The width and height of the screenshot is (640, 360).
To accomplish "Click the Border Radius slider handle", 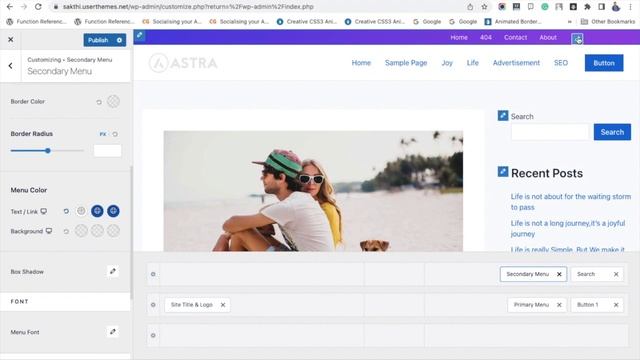I will [x=48, y=151].
